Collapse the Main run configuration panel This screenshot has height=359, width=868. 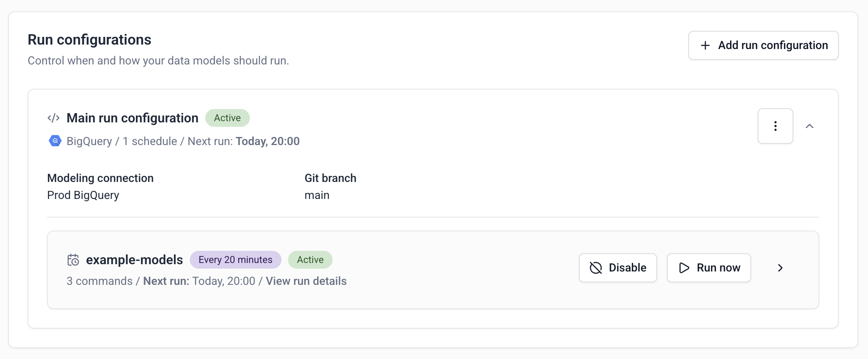click(810, 126)
